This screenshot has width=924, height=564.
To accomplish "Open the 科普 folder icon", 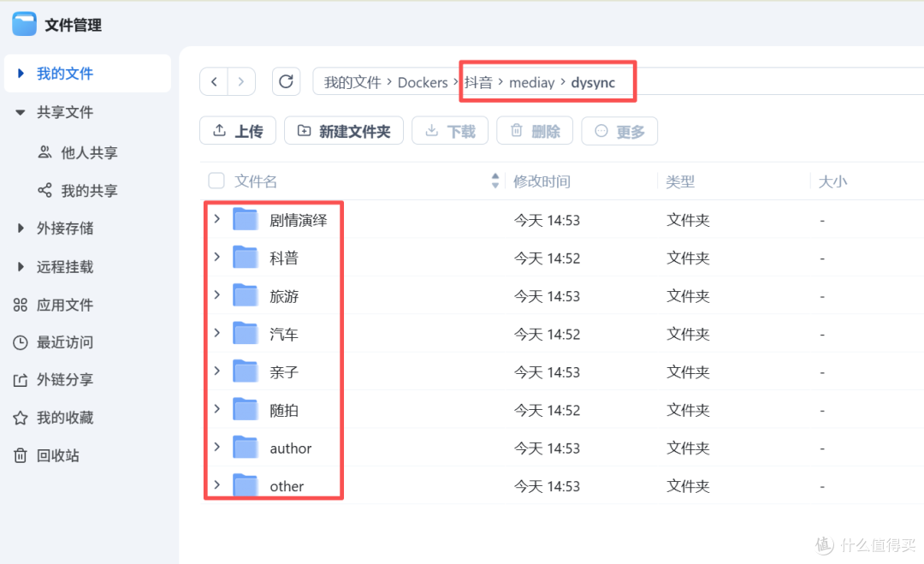I will coord(246,258).
